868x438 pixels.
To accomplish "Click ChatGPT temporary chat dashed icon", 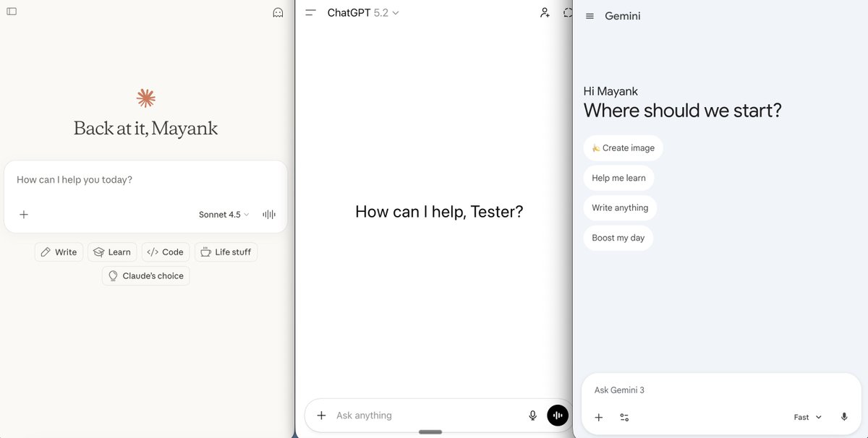I will click(x=568, y=12).
